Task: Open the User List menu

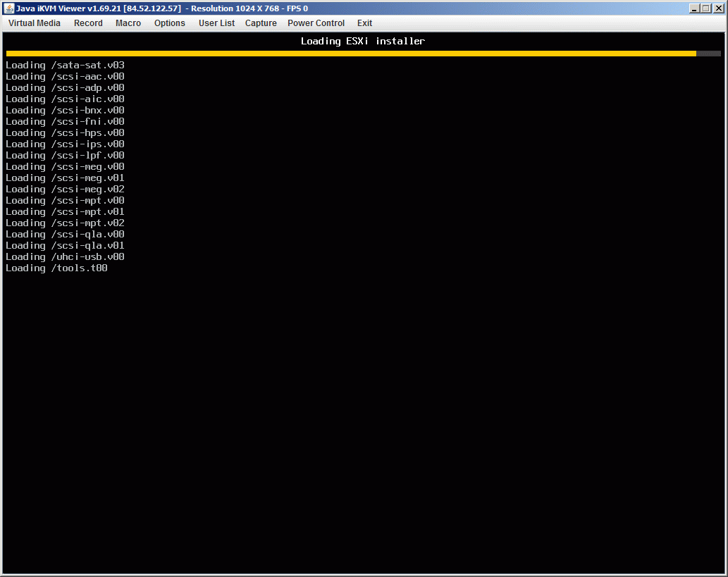Action: pos(216,23)
